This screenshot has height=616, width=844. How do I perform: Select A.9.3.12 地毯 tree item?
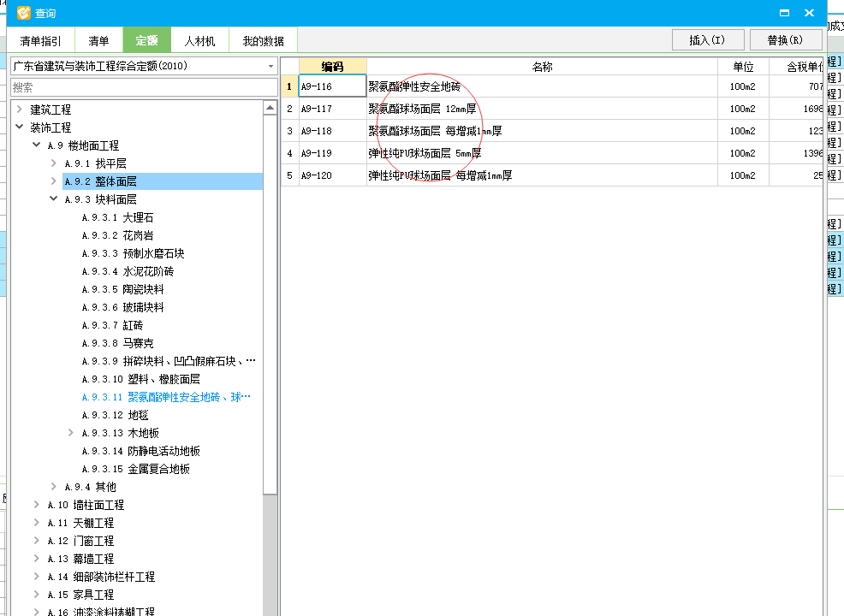[115, 415]
